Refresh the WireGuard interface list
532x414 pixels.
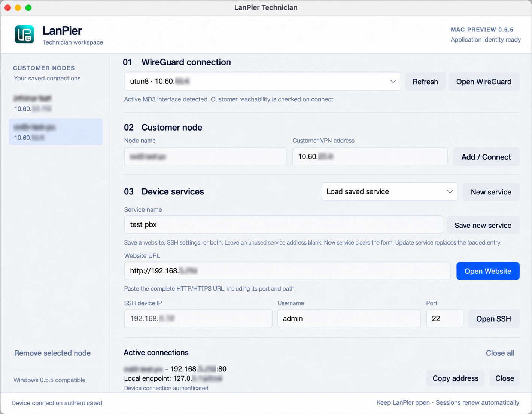click(425, 82)
